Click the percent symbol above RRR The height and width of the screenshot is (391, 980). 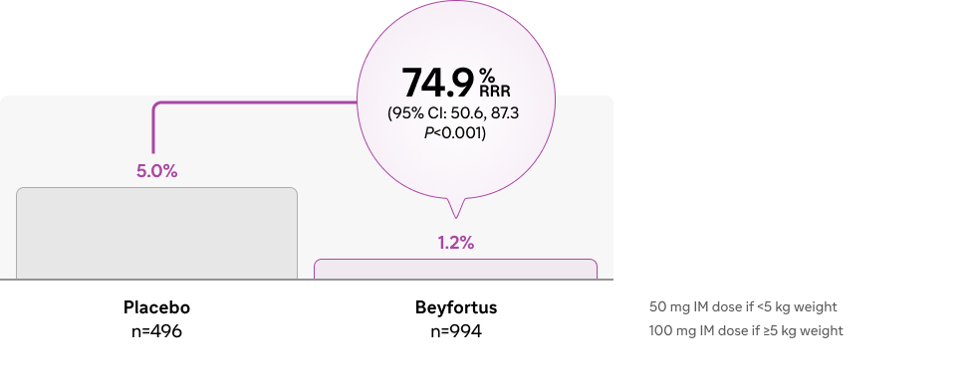[487, 75]
